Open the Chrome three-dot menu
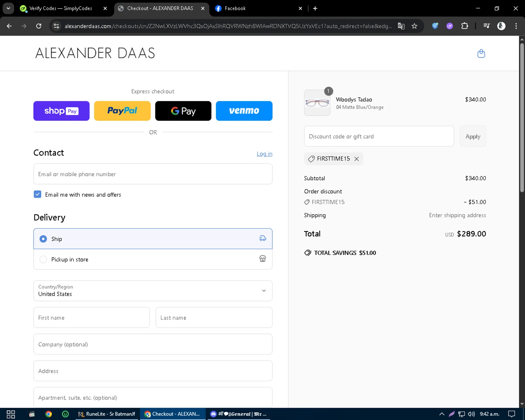This screenshot has height=420, width=525. point(516,26)
